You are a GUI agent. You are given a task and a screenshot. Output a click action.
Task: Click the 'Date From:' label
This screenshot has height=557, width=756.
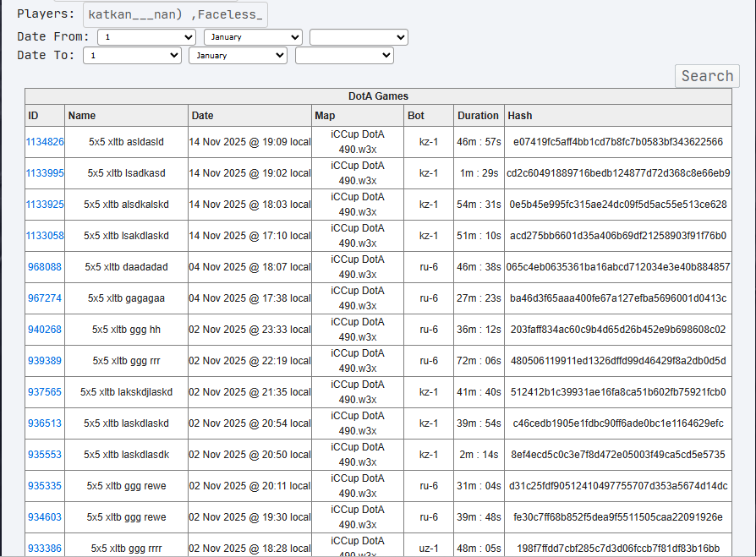[53, 36]
